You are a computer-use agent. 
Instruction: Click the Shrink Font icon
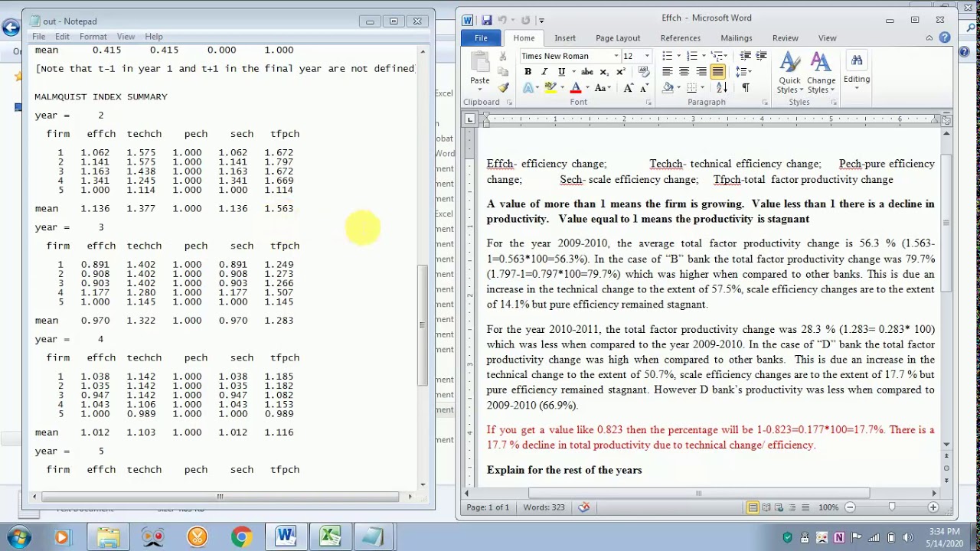click(644, 88)
